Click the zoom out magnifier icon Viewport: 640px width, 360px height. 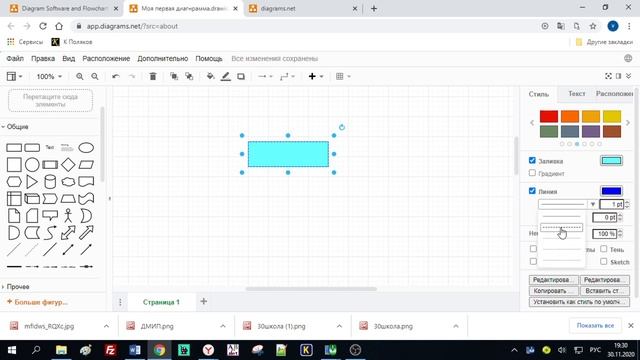(95, 76)
